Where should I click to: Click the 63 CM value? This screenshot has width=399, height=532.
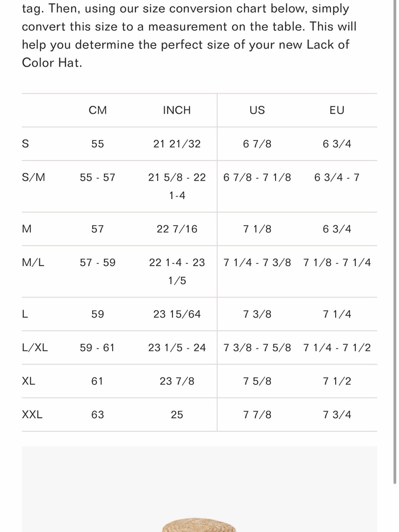[x=98, y=415]
